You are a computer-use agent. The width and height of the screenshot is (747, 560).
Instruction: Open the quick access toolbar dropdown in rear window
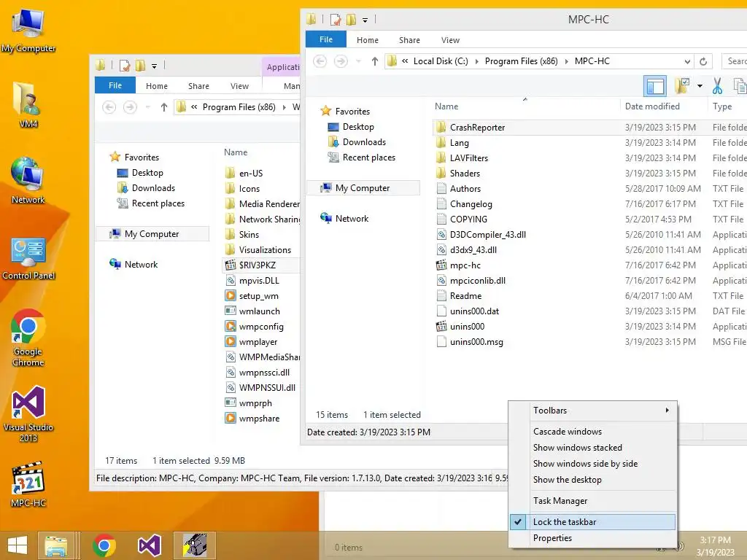click(154, 66)
